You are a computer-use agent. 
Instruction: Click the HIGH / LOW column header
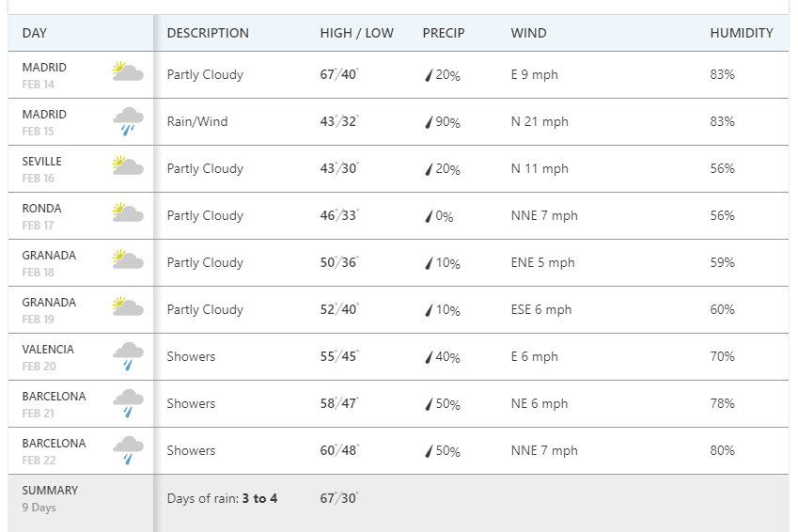(356, 33)
